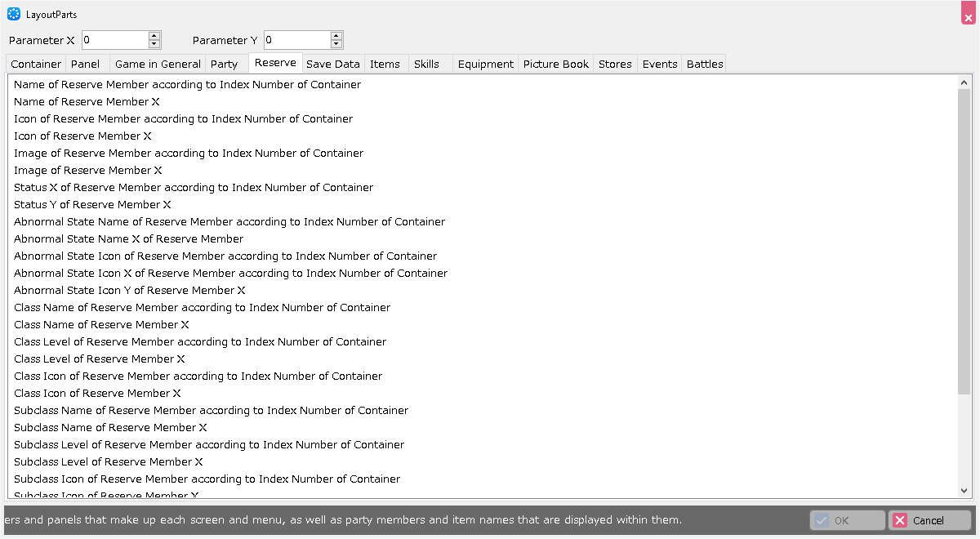Decrease Parameter Y with down arrow
Viewport: 980px width, 539px height.
[336, 44]
